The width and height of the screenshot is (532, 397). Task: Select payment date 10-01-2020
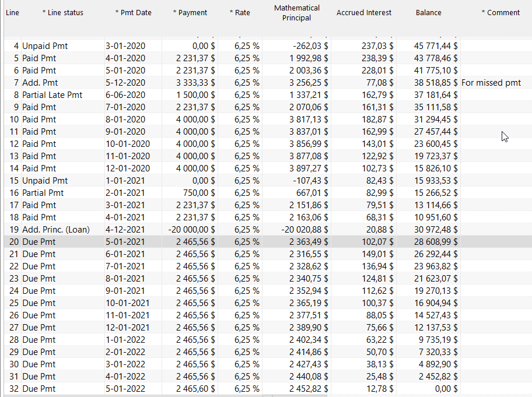click(133, 144)
